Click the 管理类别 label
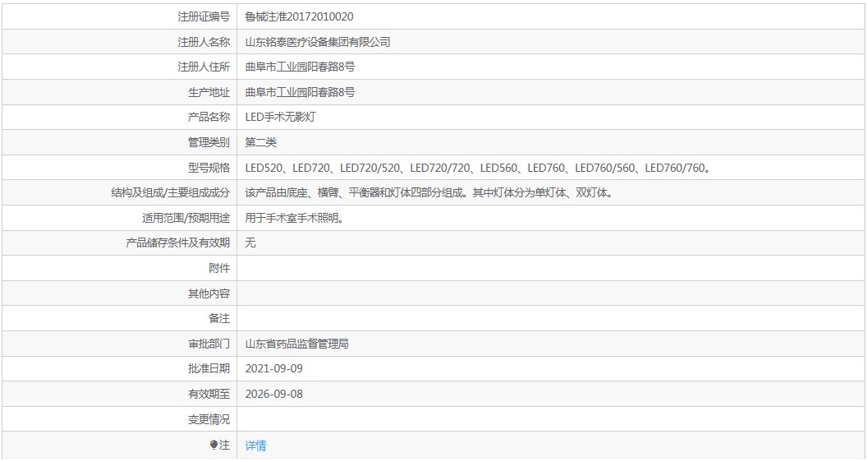 pyautogui.click(x=209, y=142)
